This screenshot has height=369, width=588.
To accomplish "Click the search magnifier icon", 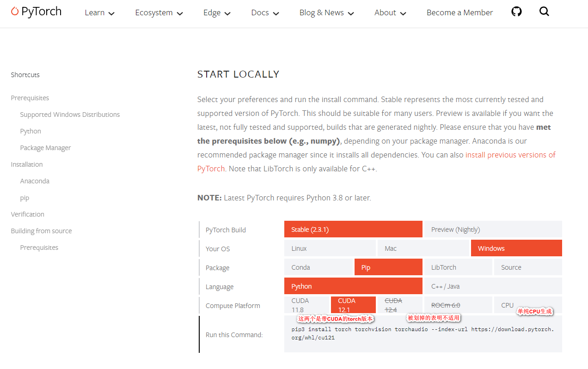I will click(x=544, y=12).
